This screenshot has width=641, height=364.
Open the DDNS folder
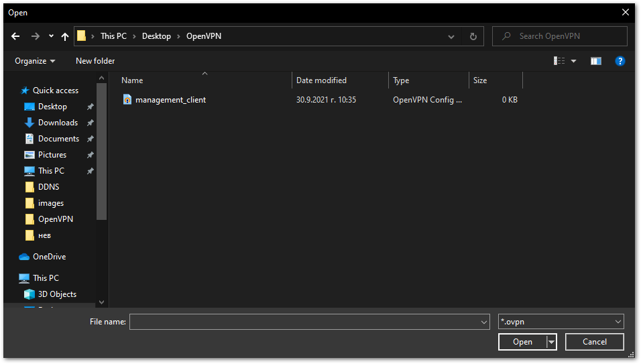point(49,187)
